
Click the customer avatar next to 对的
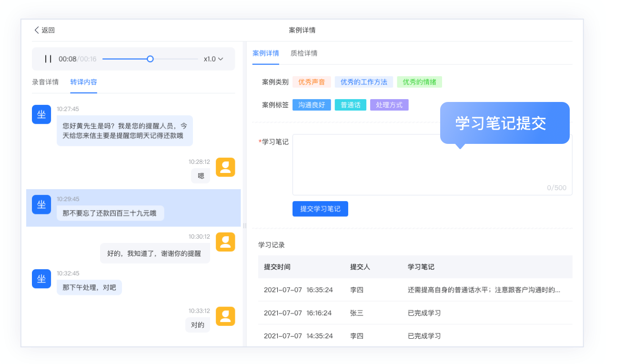coord(225,316)
